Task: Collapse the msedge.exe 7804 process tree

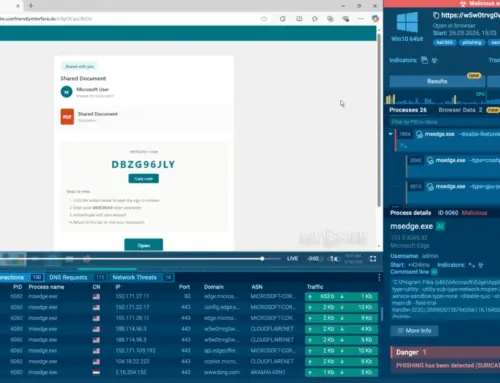Action: pos(390,134)
